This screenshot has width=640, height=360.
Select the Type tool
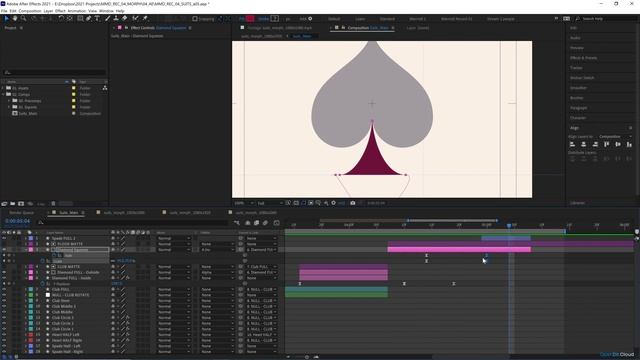[97, 19]
